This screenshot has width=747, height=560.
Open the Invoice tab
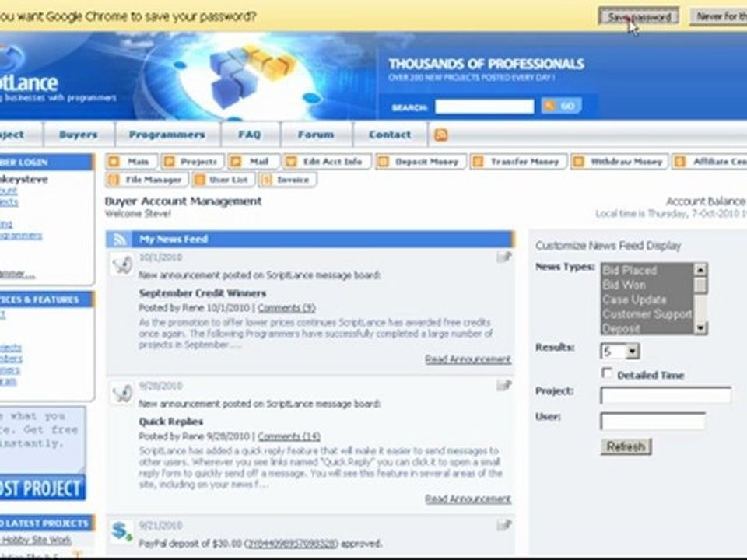click(287, 180)
